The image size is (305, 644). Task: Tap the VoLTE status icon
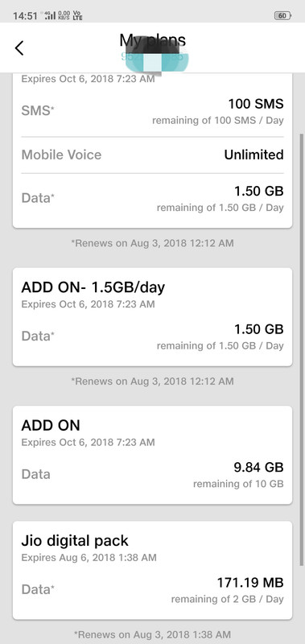[77, 15]
